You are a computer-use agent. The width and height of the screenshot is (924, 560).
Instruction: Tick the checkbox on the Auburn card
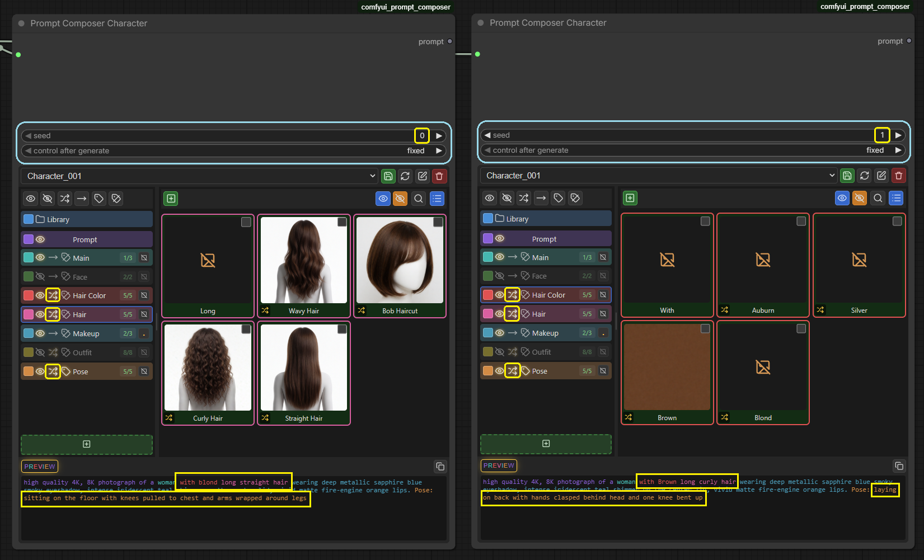click(x=801, y=222)
